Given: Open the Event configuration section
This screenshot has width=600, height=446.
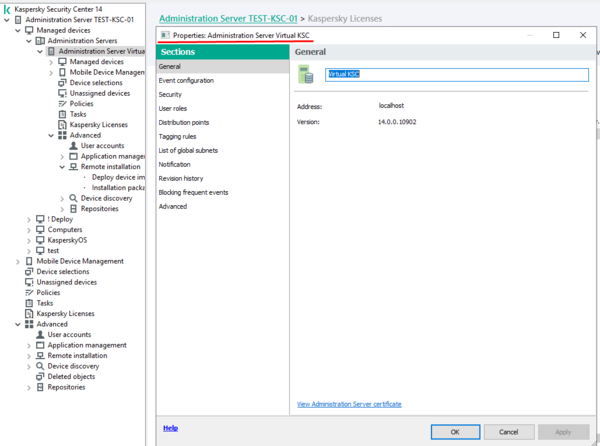Looking at the screenshot, I should point(186,80).
